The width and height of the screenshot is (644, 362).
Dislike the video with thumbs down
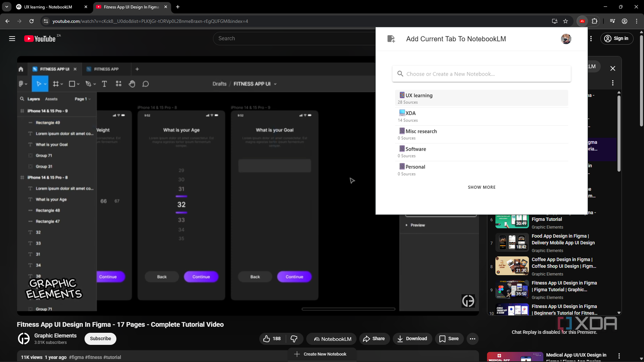click(294, 339)
